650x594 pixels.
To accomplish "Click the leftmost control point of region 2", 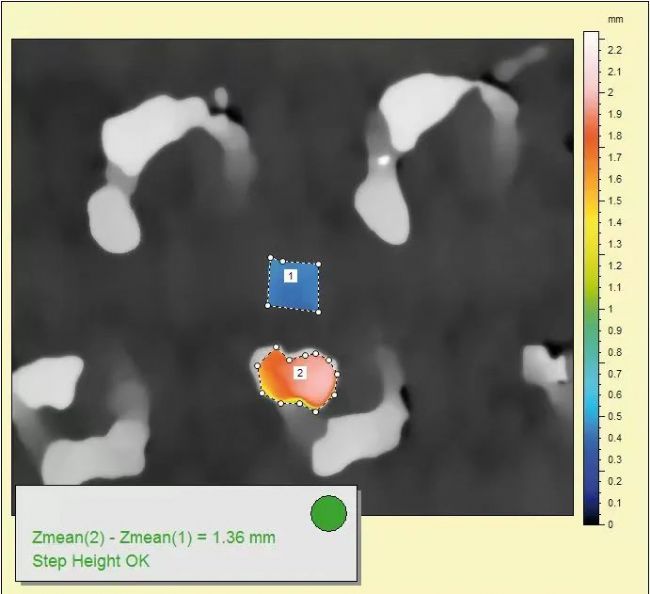I will pos(257,367).
